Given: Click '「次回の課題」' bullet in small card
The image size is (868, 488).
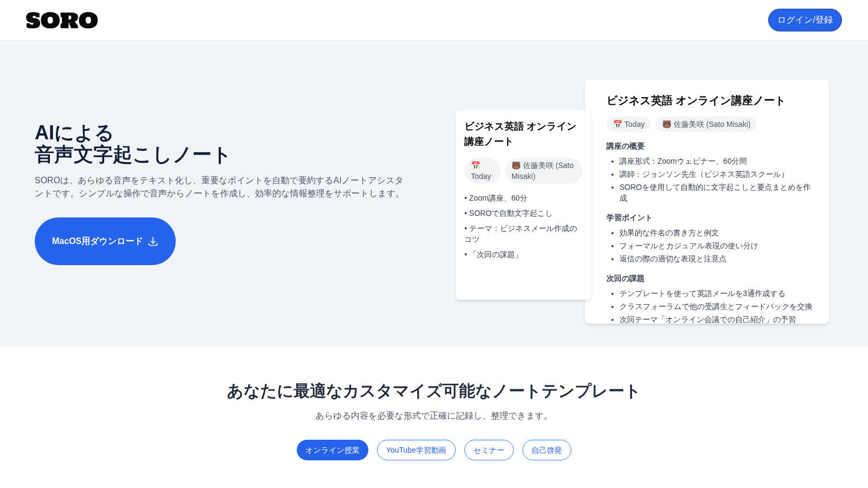Looking at the screenshot, I should tap(494, 254).
